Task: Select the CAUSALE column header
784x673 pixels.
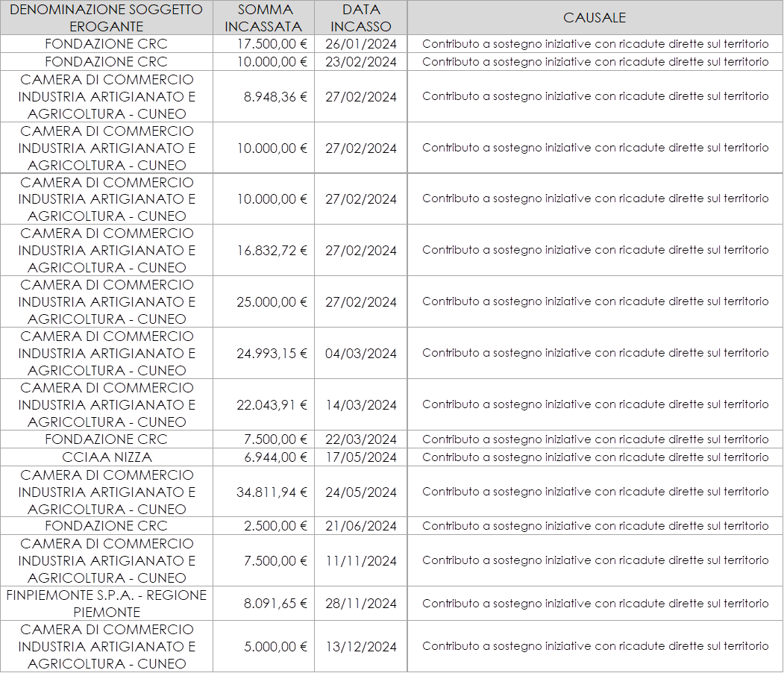Action: [x=595, y=18]
